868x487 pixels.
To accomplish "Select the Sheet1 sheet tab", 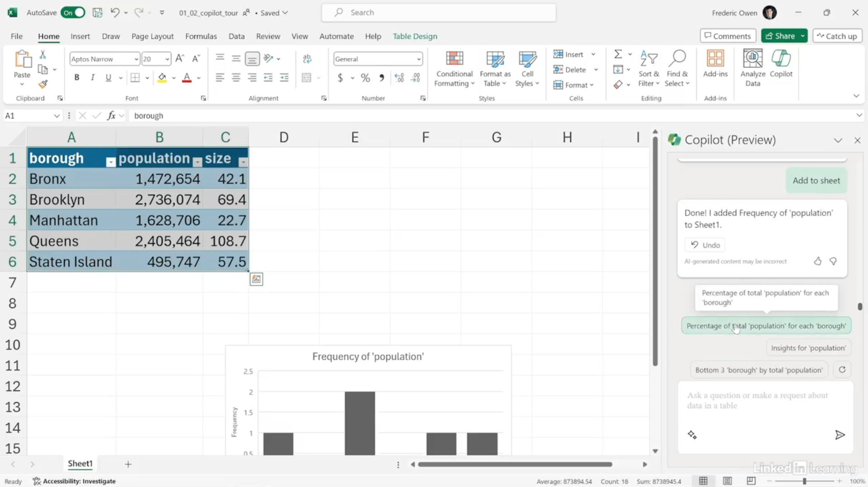I will 80,463.
